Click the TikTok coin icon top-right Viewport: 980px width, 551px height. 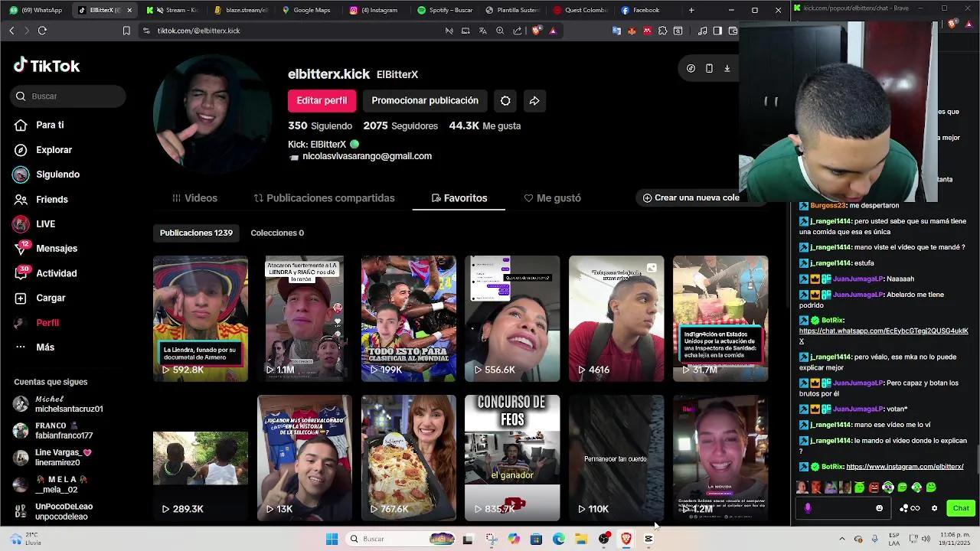tap(691, 68)
